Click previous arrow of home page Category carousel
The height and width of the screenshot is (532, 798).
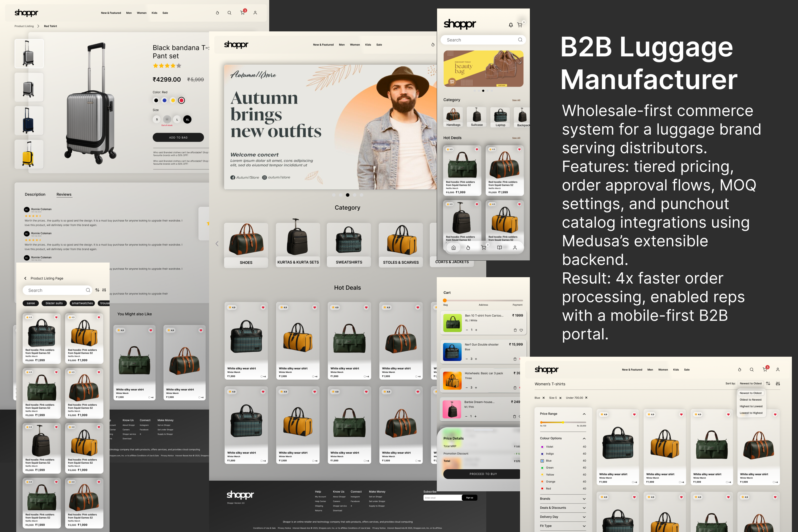[217, 244]
